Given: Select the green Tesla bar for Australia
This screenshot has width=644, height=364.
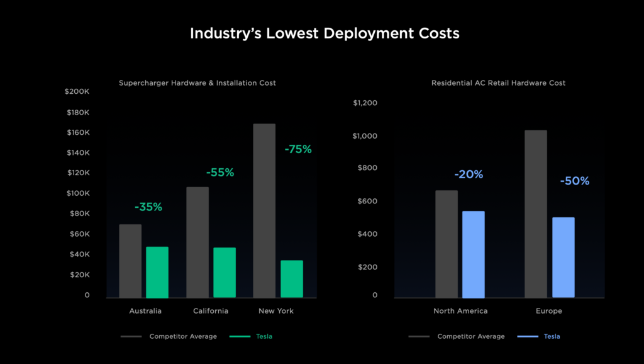Looking at the screenshot, I should 157,272.
